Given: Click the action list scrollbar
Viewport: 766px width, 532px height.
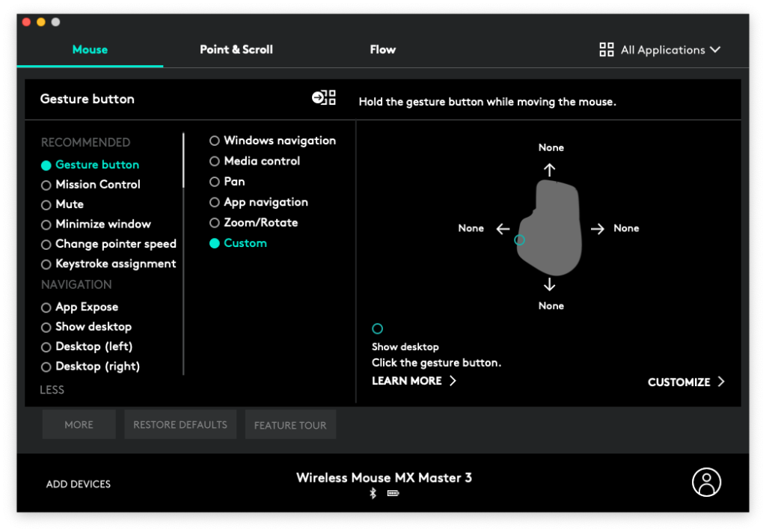Looking at the screenshot, I should pos(184,160).
